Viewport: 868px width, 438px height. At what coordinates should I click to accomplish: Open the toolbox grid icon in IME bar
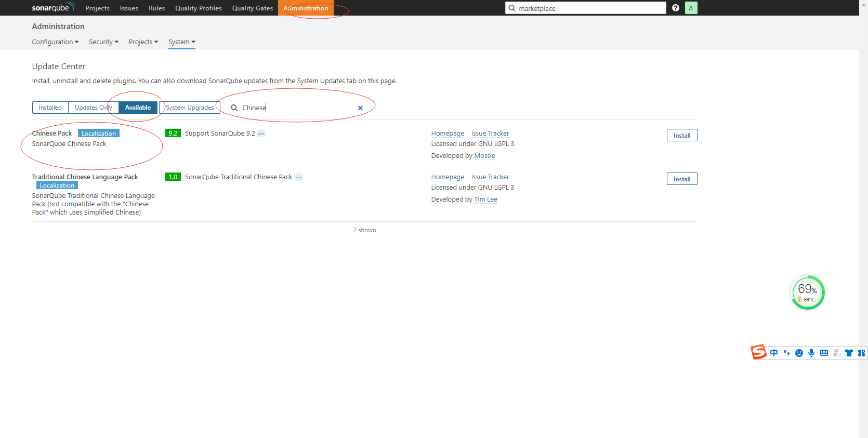tap(861, 353)
